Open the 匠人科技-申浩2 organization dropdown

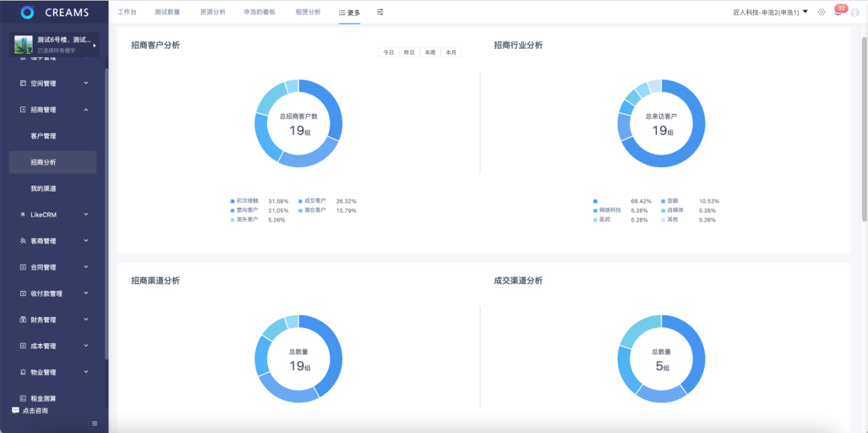770,12
